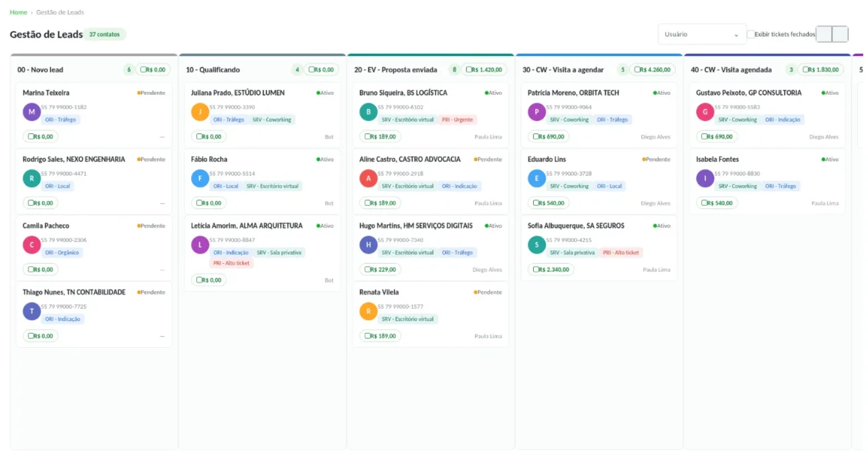Select the 40 - CW - Visita agendada header
Viewport: 868px width, 454px height.
tap(732, 70)
